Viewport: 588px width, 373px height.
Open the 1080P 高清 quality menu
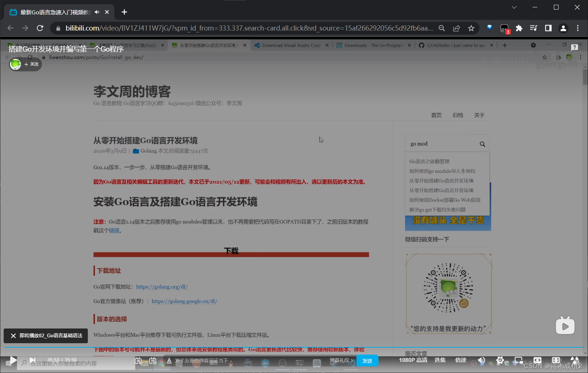[x=413, y=360]
